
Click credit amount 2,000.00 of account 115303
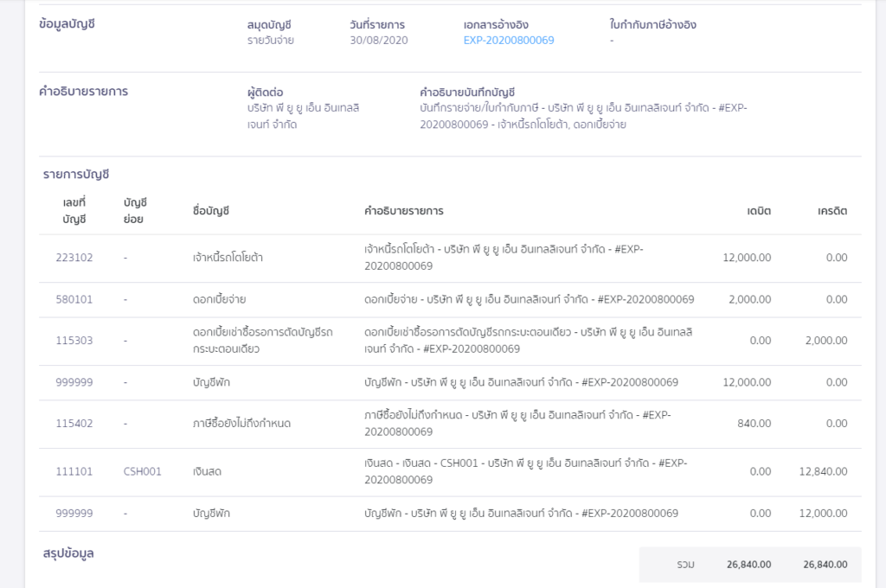(x=826, y=341)
